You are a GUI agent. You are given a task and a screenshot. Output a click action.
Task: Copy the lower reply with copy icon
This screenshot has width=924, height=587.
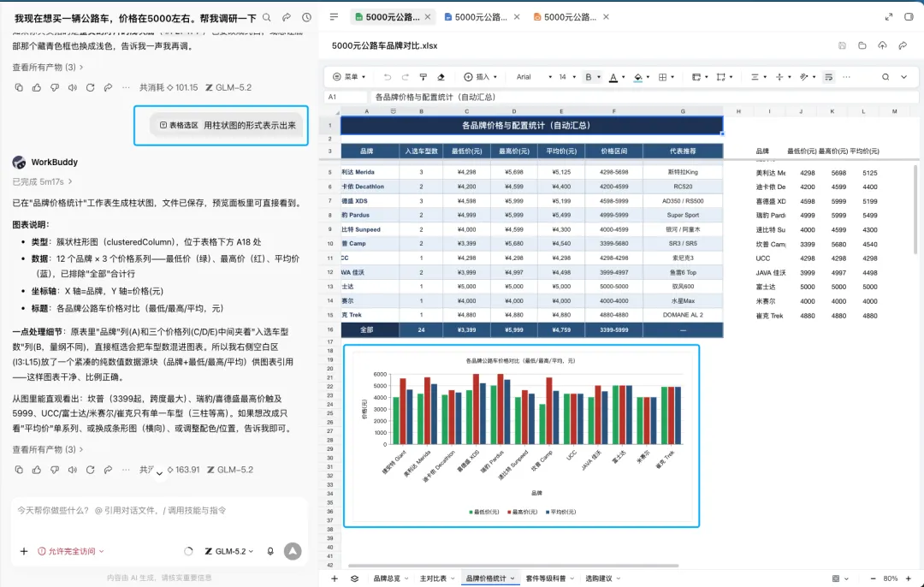19,470
